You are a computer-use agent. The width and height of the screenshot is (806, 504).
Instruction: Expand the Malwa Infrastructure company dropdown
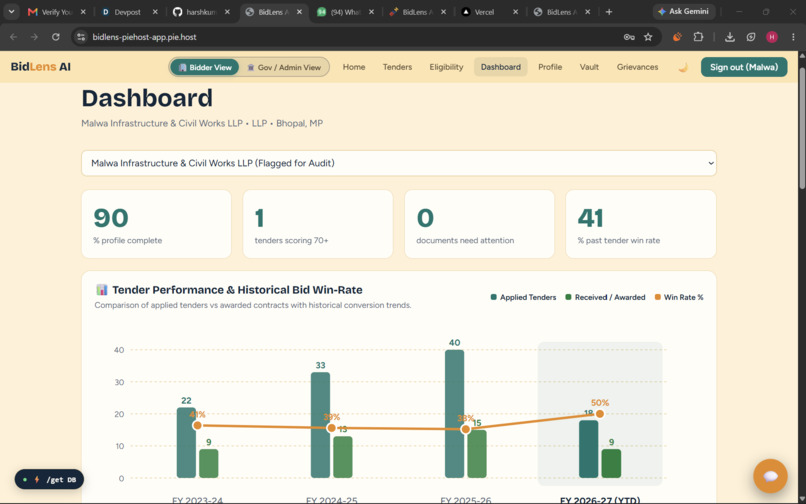(399, 163)
